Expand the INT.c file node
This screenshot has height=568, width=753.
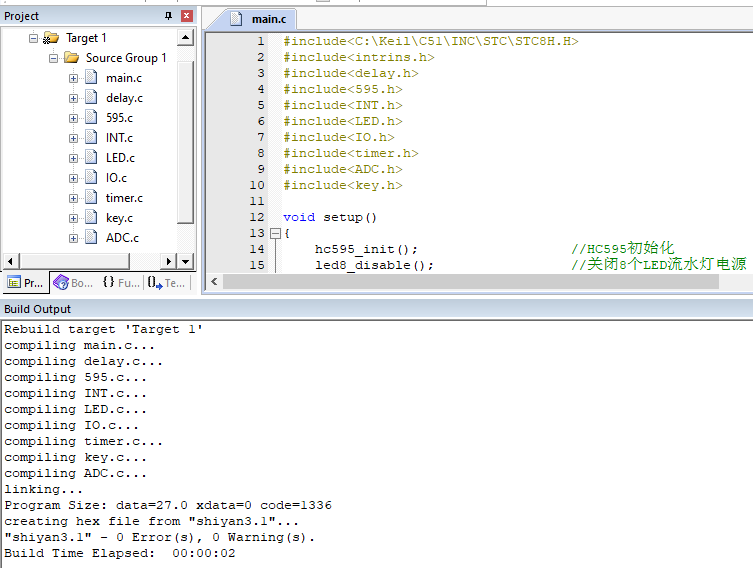73,138
